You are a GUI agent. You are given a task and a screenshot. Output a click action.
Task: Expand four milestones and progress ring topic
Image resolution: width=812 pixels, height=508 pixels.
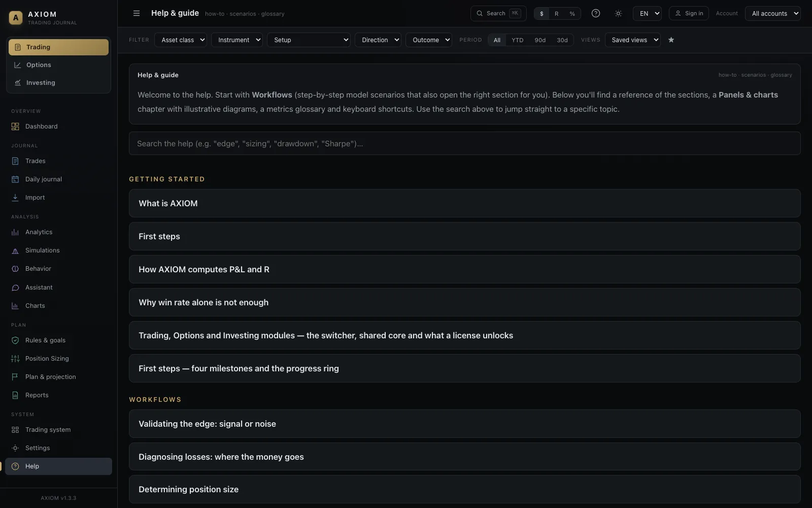coord(464,368)
